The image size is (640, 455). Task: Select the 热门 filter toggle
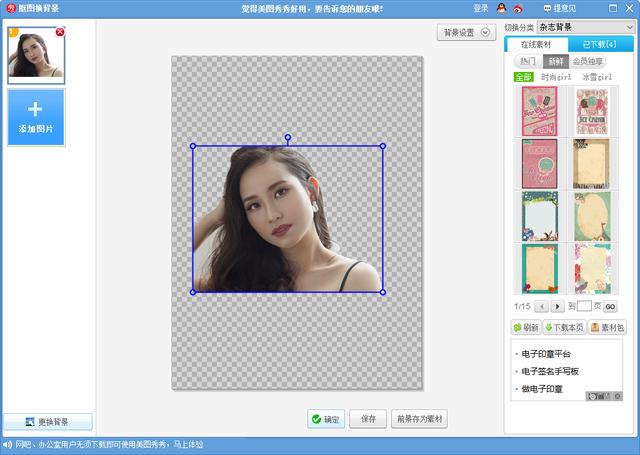click(528, 61)
